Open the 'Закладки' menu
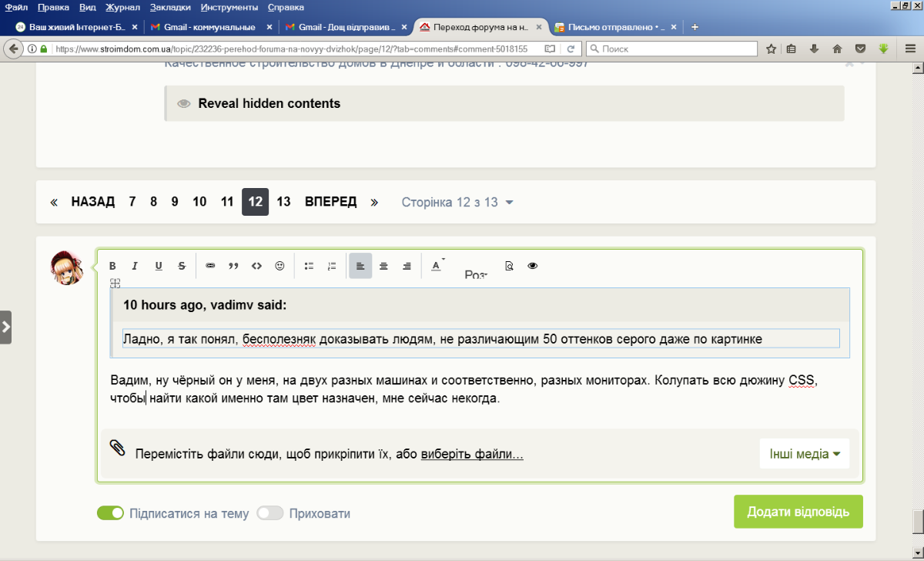924x561 pixels. tap(172, 7)
